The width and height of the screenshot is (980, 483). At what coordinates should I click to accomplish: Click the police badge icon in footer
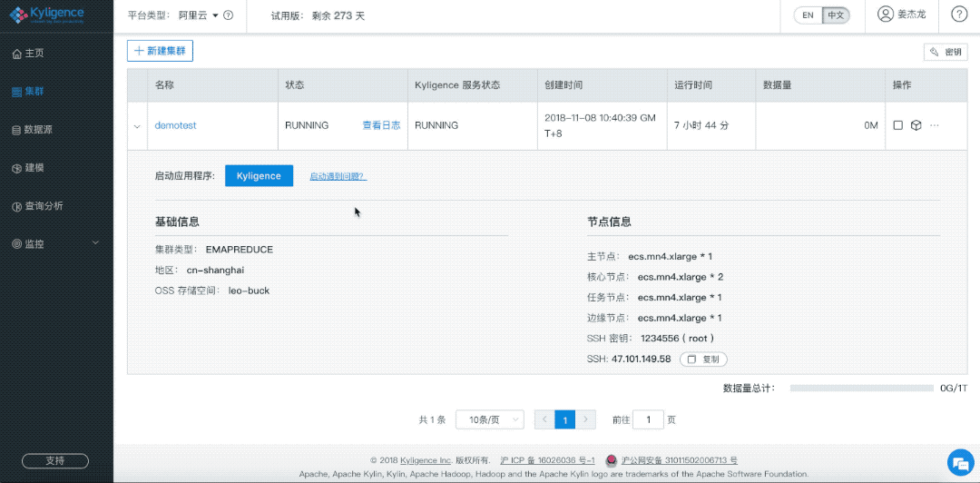pos(612,460)
